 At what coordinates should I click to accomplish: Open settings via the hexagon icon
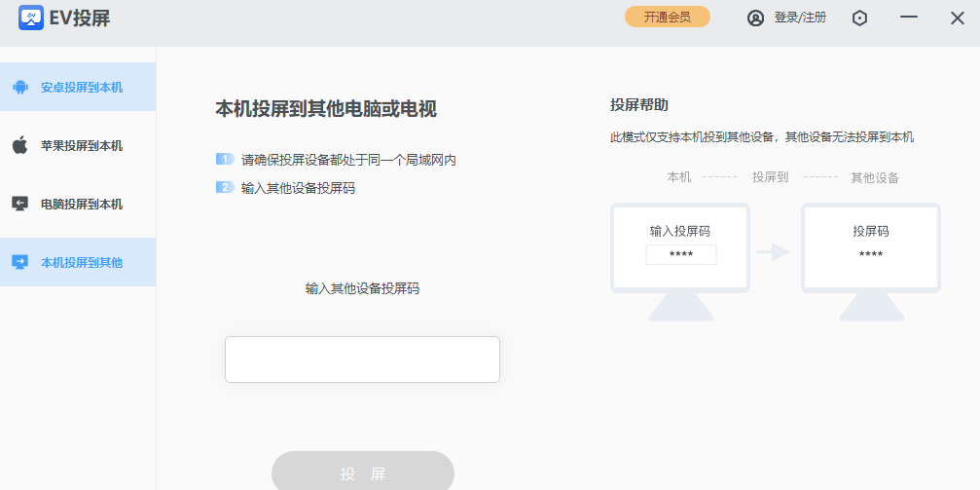point(859,18)
